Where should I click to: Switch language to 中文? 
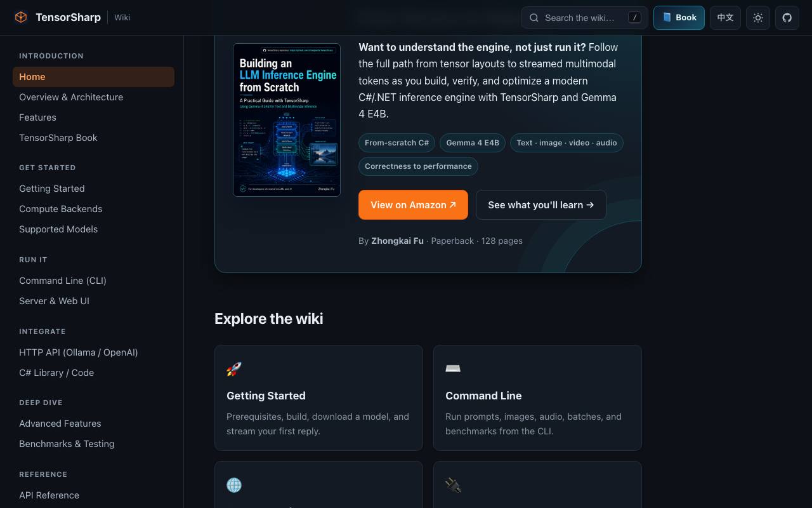(x=725, y=18)
